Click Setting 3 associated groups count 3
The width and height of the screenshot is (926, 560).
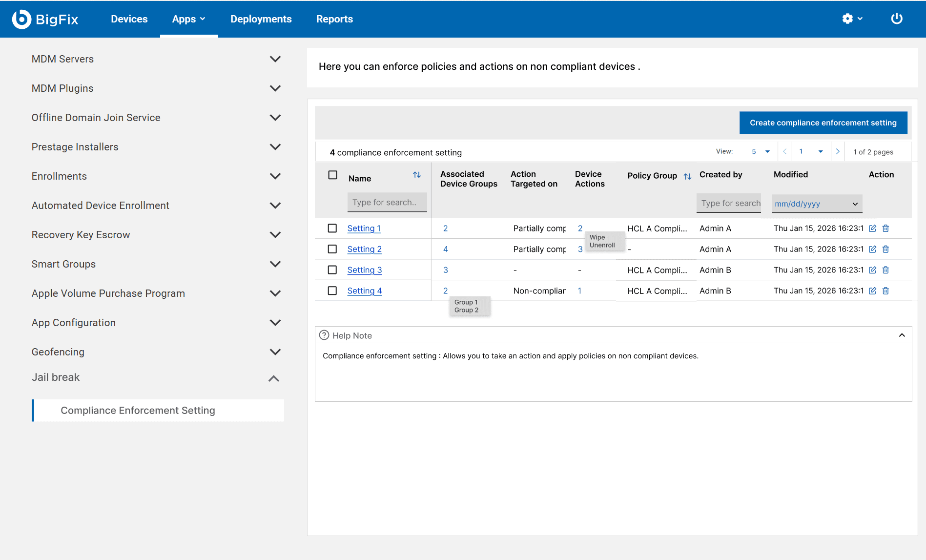tap(445, 270)
